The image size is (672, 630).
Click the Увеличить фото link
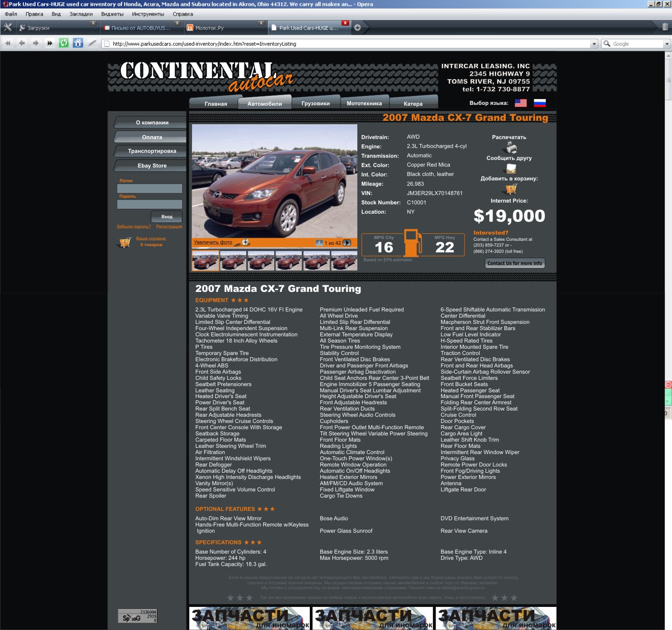pos(213,242)
